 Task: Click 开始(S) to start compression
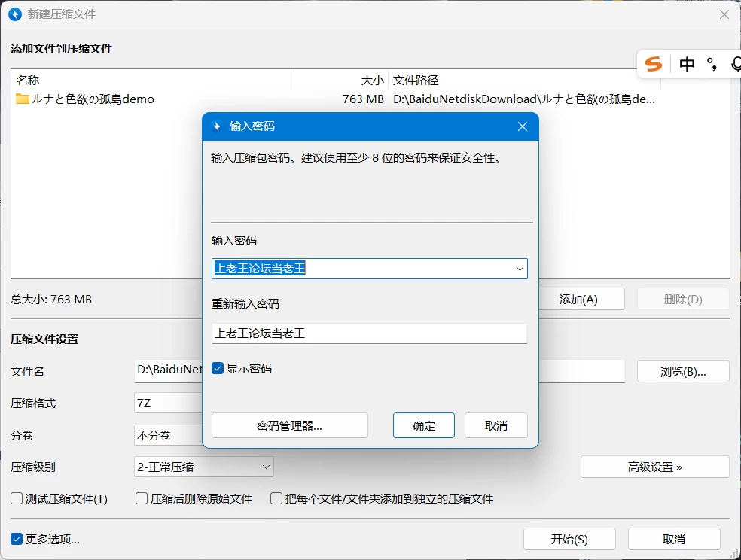click(x=569, y=539)
